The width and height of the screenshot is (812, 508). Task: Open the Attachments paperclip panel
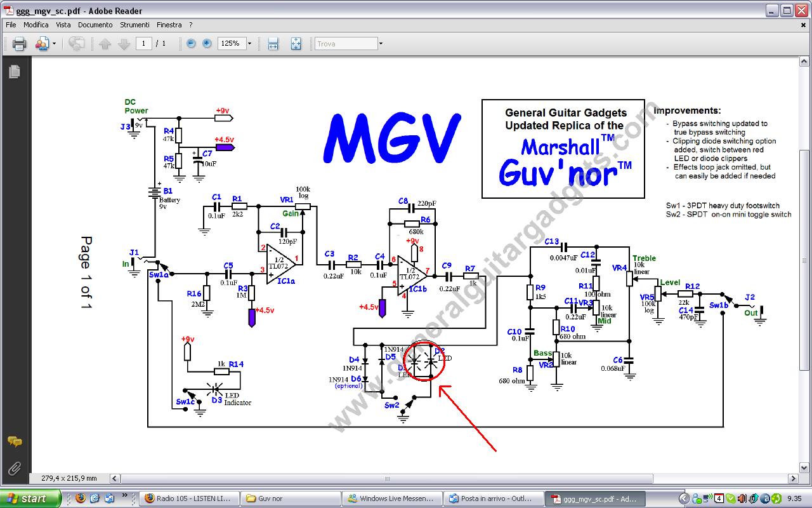[14, 469]
